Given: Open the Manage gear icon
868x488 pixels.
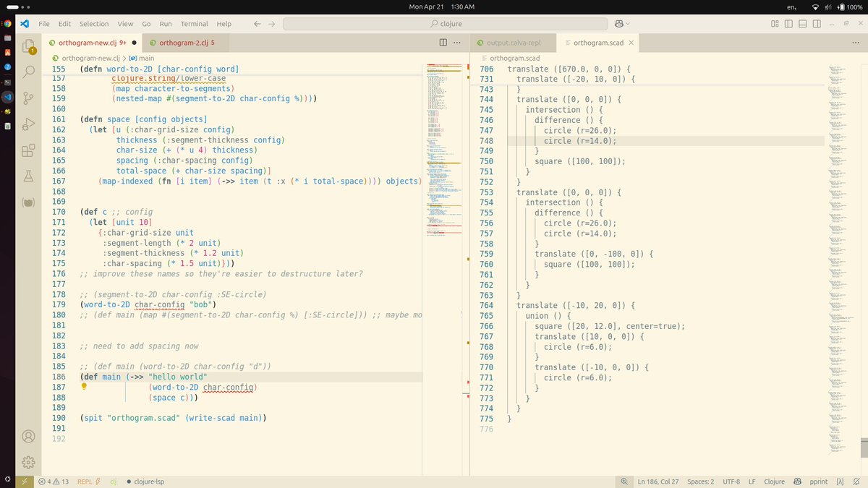Looking at the screenshot, I should pyautogui.click(x=29, y=462).
